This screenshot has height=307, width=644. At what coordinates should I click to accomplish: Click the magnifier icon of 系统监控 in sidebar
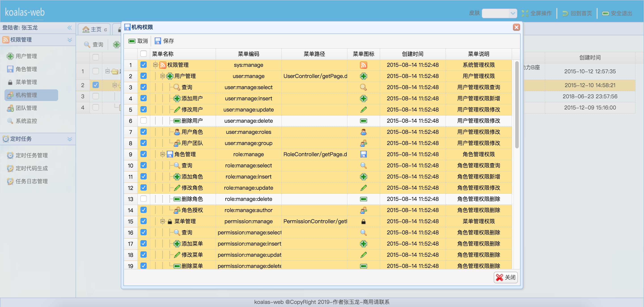[10, 121]
